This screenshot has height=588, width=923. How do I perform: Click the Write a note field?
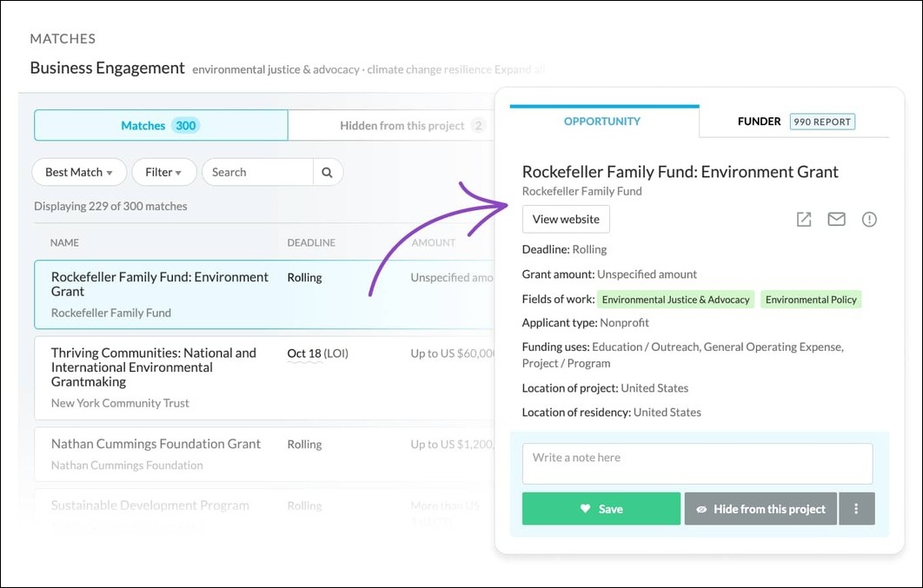point(697,463)
